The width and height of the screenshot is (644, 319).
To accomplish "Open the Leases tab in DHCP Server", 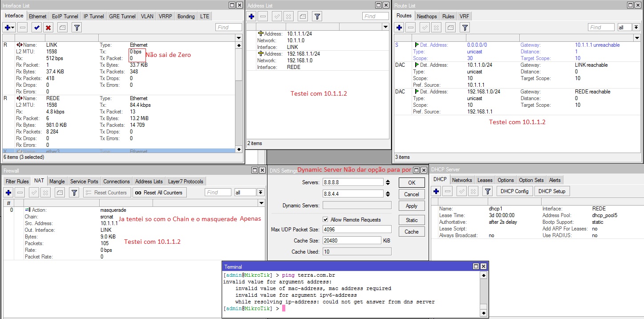I will 485,180.
